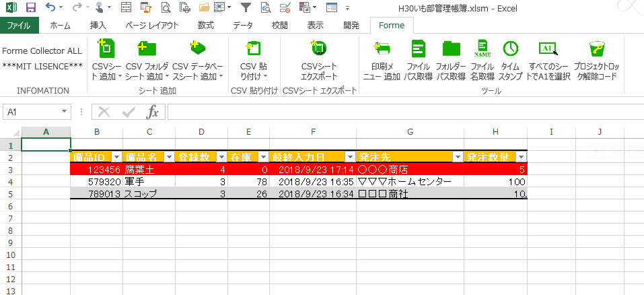644x295 pixels.
Task: Expand the Name Box dropdown arrow
Action: click(x=65, y=112)
